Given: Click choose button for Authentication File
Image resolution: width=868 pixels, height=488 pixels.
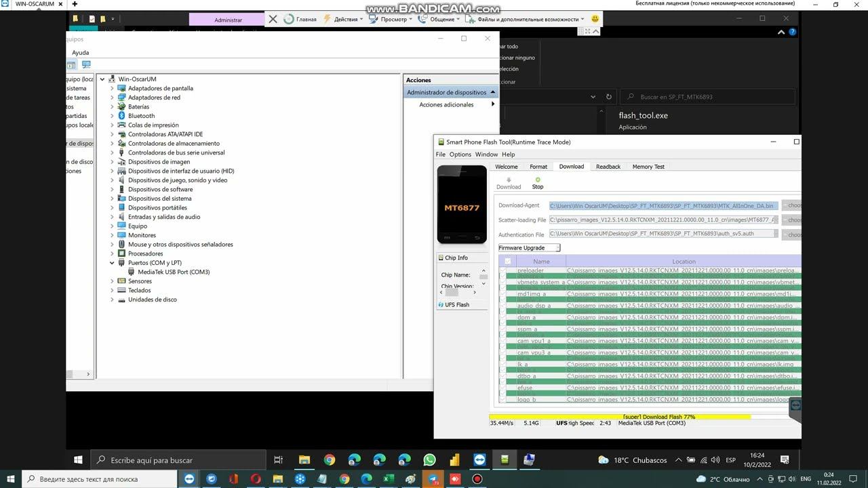Looking at the screenshot, I should pyautogui.click(x=791, y=235).
